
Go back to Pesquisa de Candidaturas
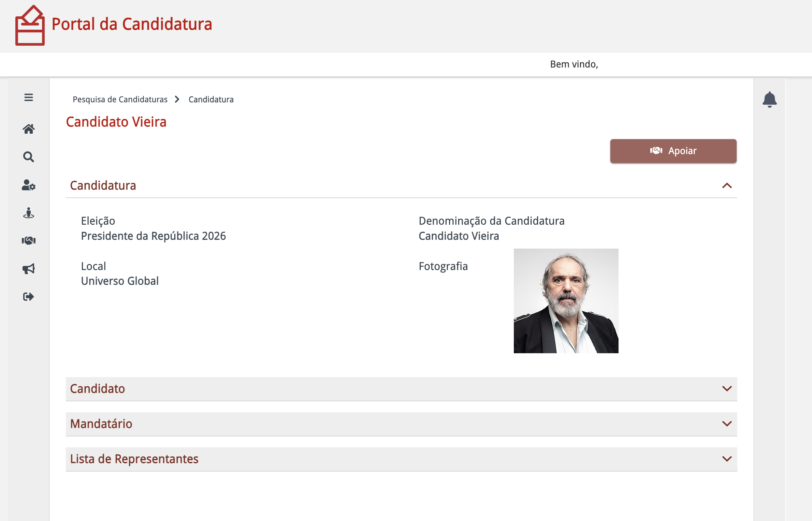coord(120,100)
